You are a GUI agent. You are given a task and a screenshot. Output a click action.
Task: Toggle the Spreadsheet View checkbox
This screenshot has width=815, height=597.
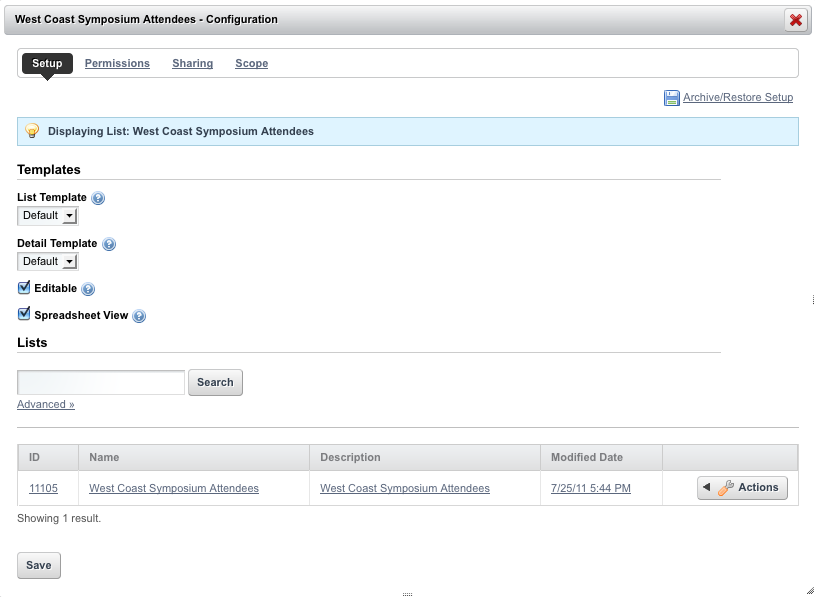[x=24, y=314]
